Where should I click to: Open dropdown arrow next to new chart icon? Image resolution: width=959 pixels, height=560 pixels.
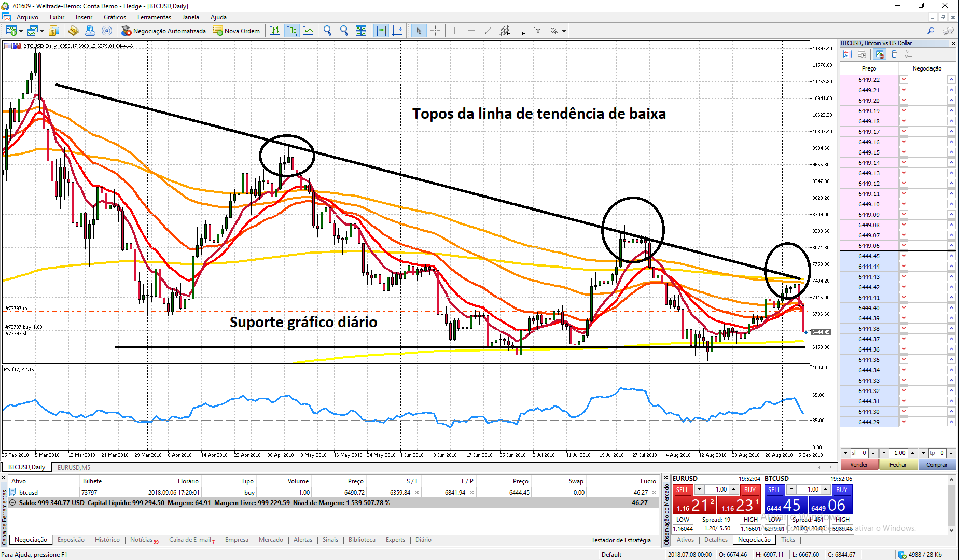[x=21, y=31]
